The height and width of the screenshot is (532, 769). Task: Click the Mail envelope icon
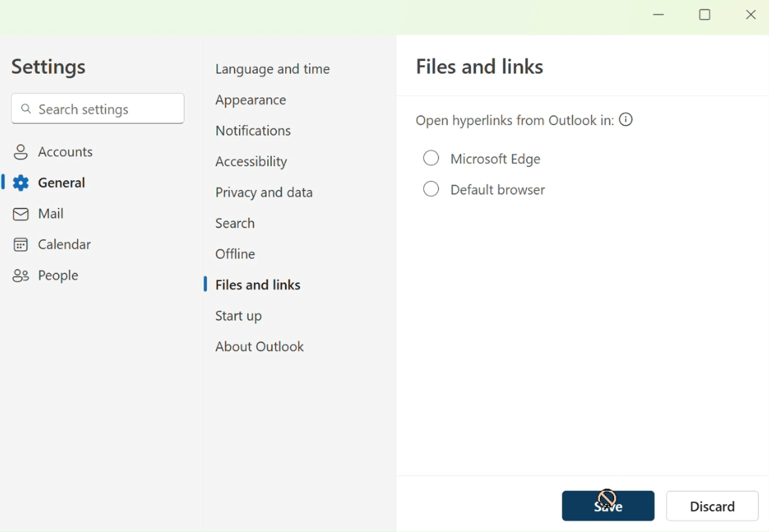pyautogui.click(x=20, y=214)
